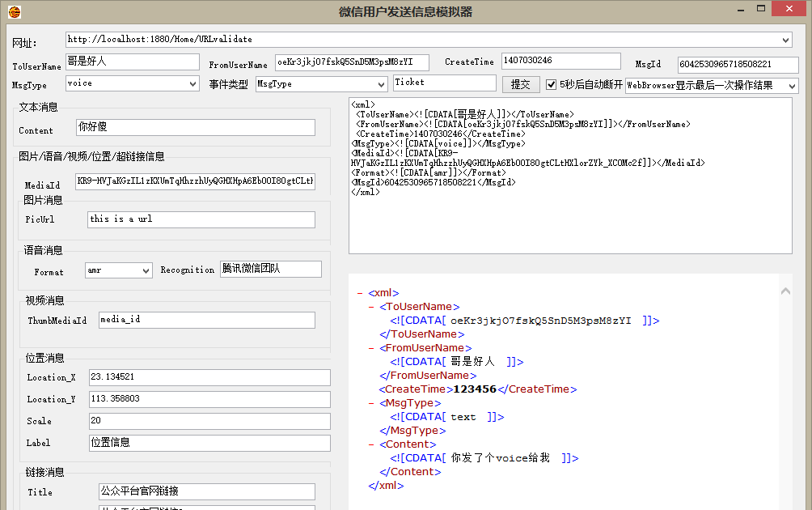The image size is (812, 510).
Task: Click the 网址 URL text box
Action: [x=429, y=40]
